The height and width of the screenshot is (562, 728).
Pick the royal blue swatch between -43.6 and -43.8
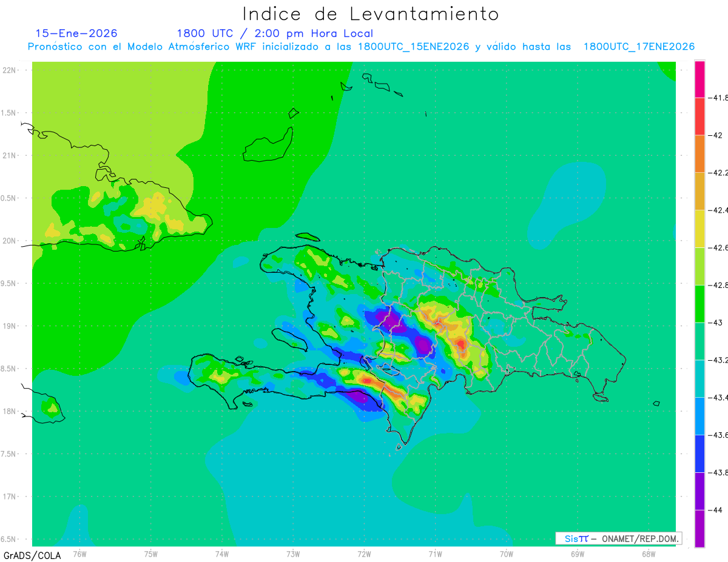tap(699, 454)
